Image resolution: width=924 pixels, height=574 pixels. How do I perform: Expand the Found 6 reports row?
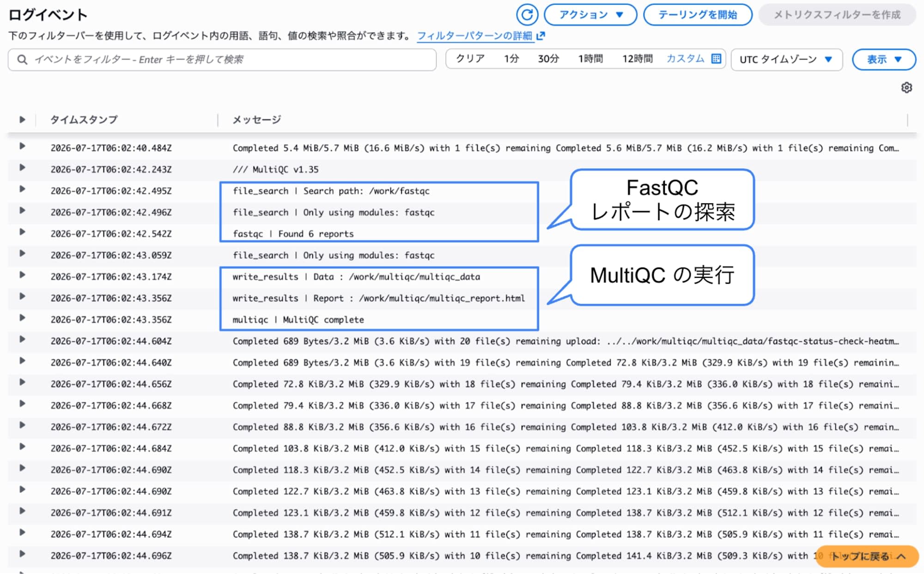point(22,232)
